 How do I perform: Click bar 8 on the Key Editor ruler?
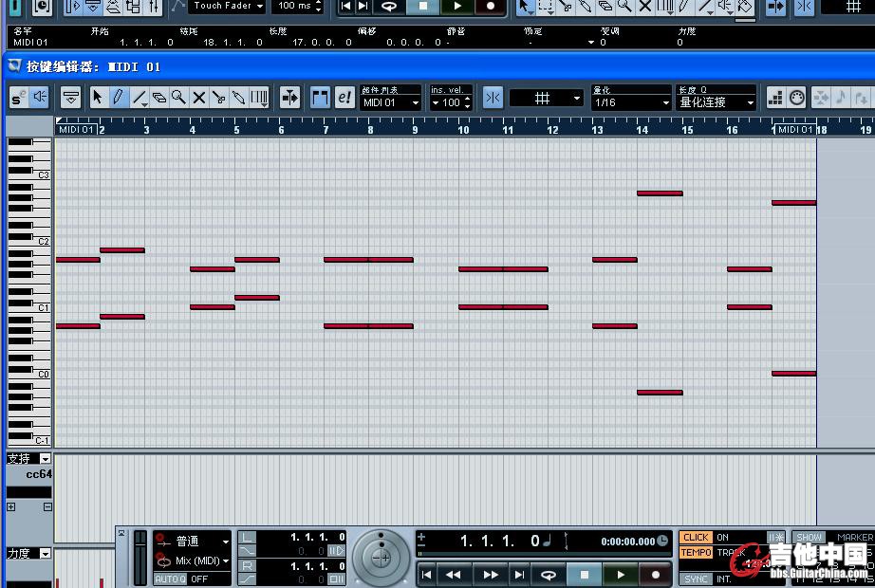point(370,129)
